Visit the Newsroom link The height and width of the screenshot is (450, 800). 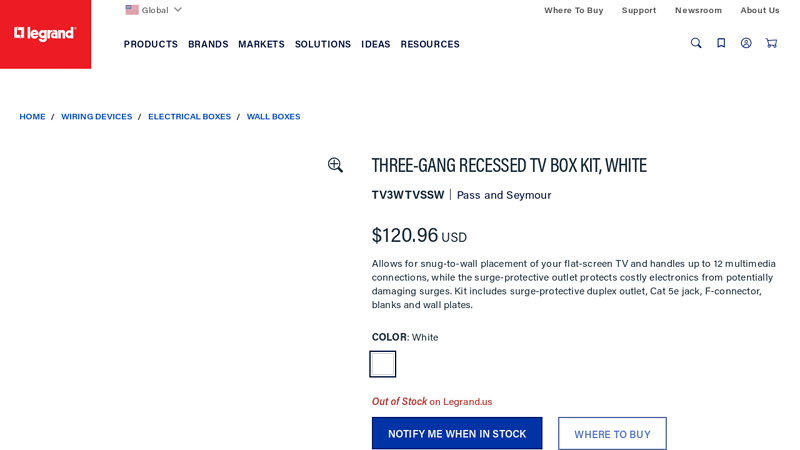(x=698, y=10)
